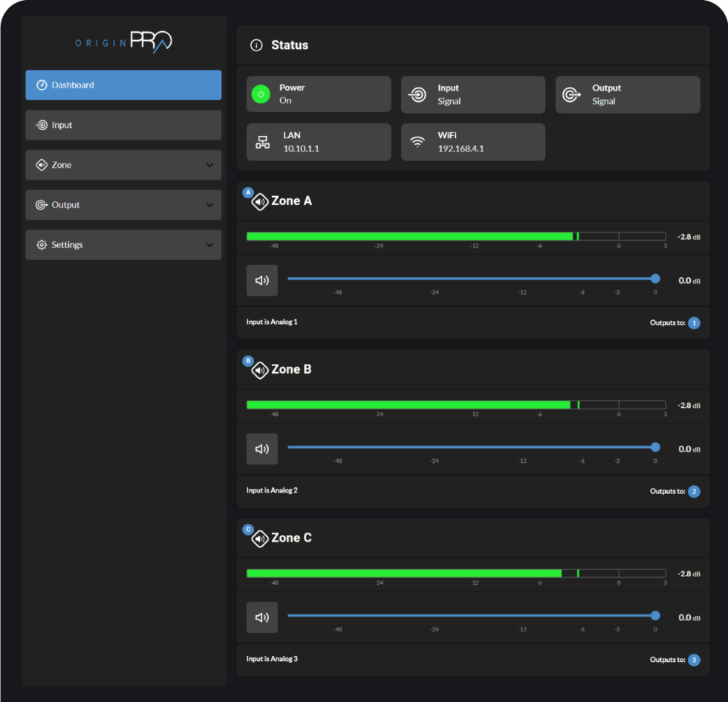This screenshot has height=702, width=728.
Task: Click the Zone A speaker diamond icon
Action: click(x=259, y=201)
